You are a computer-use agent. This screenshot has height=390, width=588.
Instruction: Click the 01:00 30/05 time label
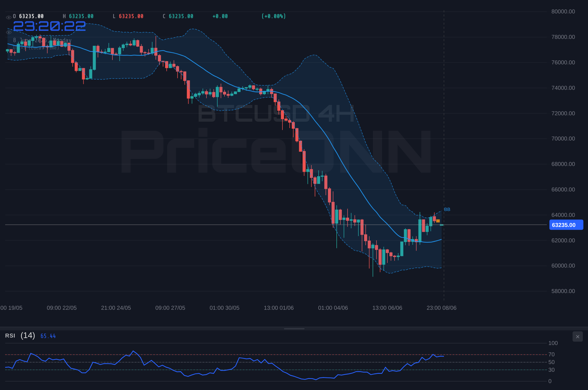pyautogui.click(x=225, y=308)
